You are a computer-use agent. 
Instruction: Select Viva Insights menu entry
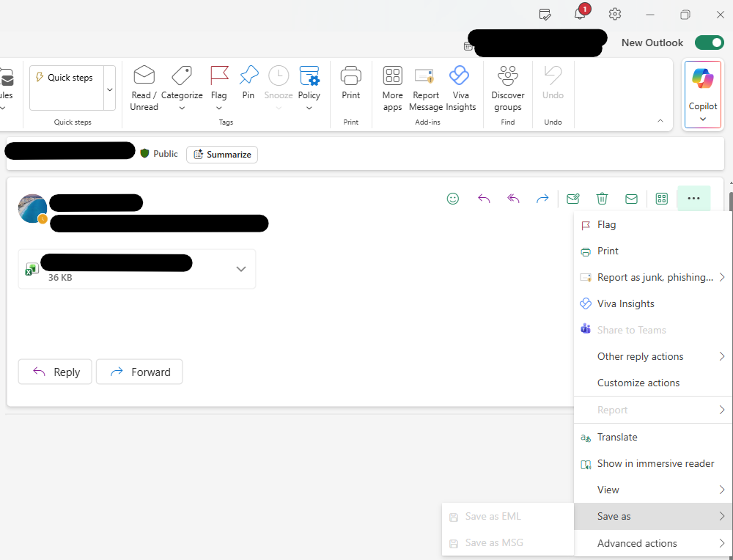[x=653, y=304]
